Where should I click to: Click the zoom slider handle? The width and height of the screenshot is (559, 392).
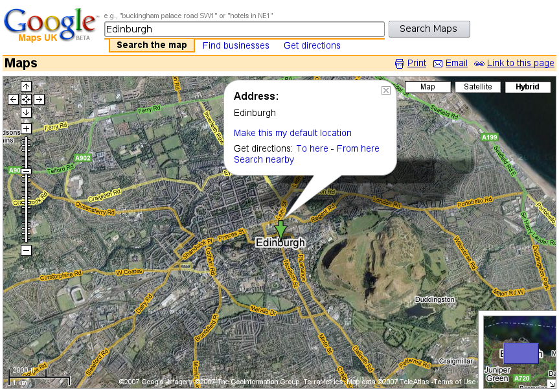pos(26,172)
